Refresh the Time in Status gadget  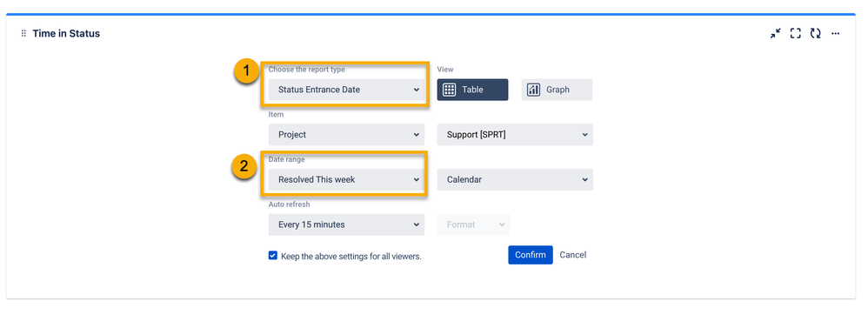816,34
